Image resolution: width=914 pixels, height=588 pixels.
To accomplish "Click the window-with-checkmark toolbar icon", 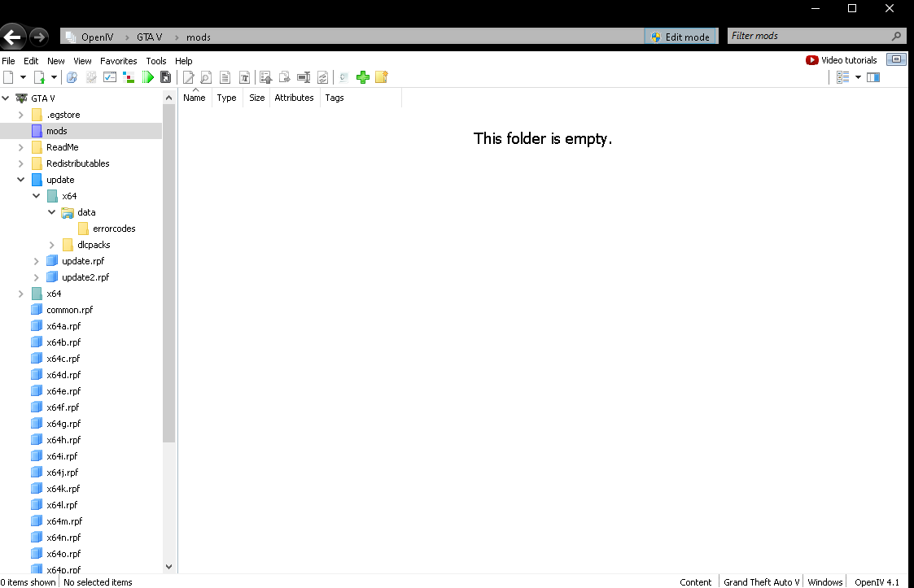I will (110, 77).
